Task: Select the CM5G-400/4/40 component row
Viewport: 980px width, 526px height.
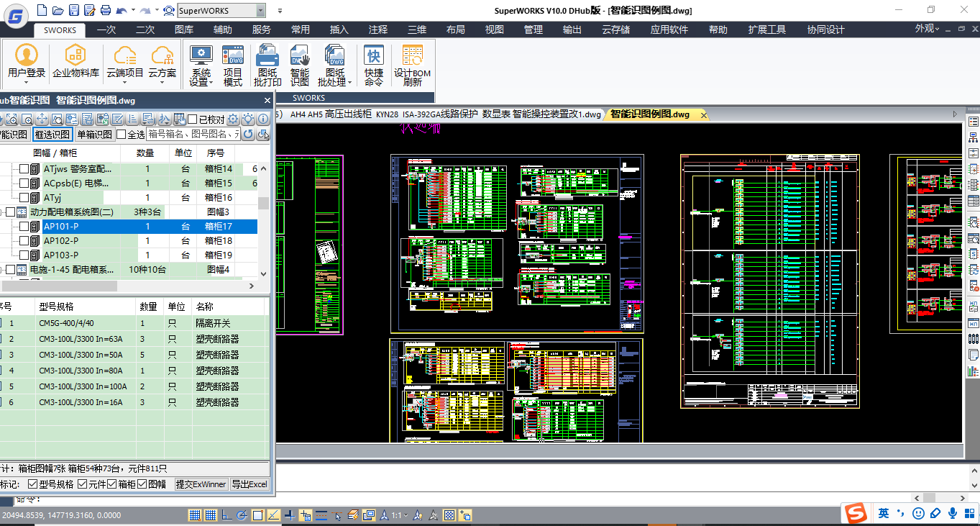Action: pyautogui.click(x=134, y=324)
